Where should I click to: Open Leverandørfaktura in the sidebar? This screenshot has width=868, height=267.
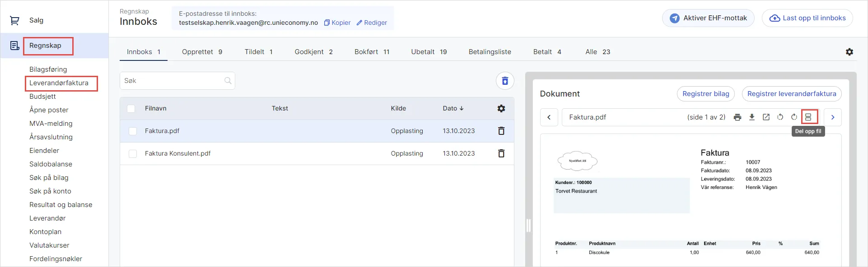coord(59,83)
